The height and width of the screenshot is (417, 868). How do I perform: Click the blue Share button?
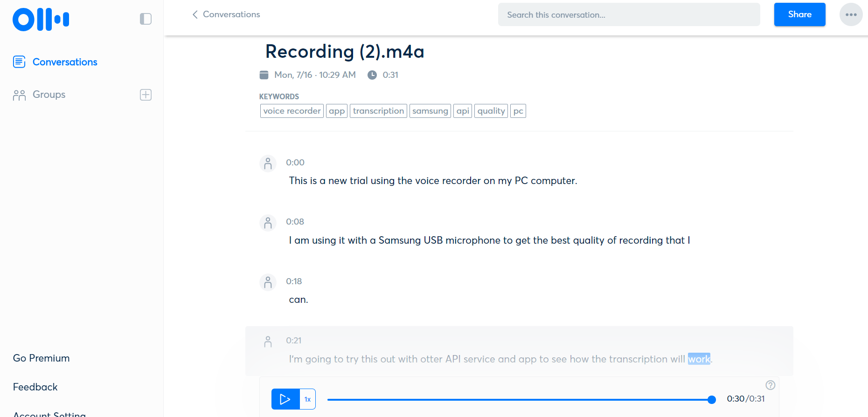[799, 14]
